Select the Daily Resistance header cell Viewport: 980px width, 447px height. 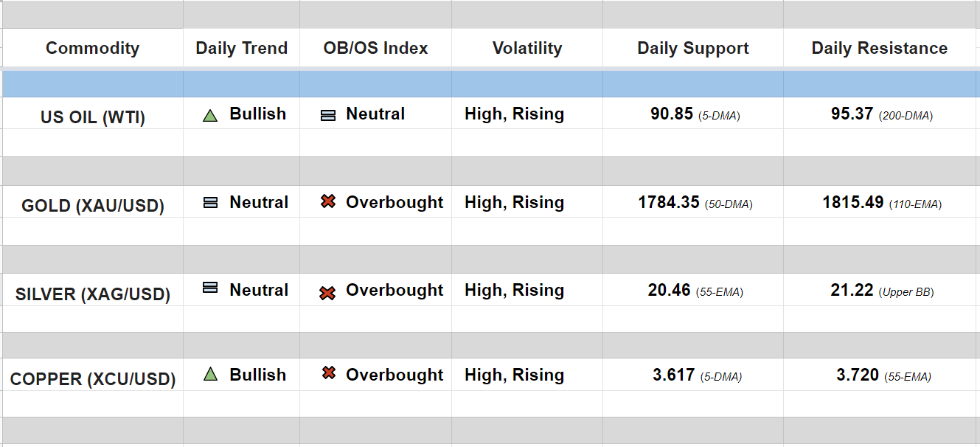pos(879,49)
